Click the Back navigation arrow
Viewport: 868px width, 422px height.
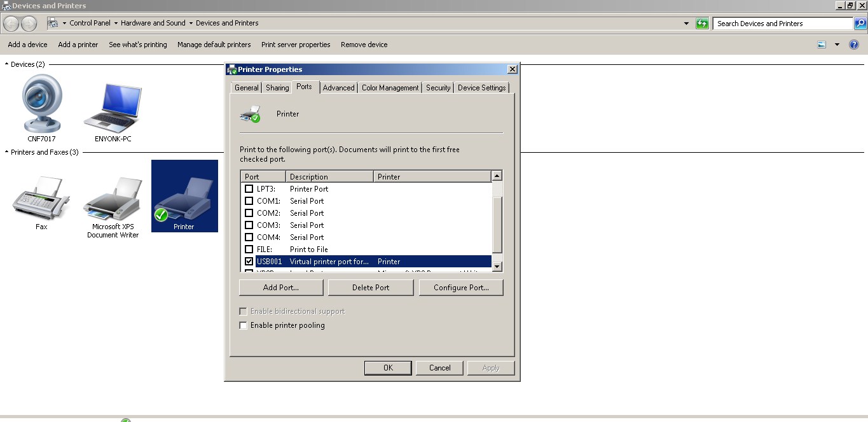click(x=10, y=23)
